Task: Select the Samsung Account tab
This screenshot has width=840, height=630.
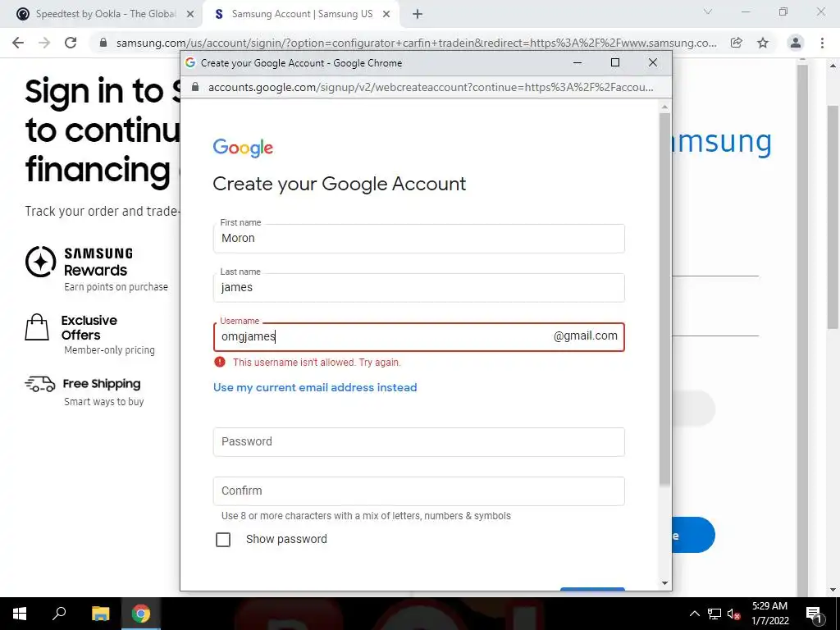Action: click(301, 15)
